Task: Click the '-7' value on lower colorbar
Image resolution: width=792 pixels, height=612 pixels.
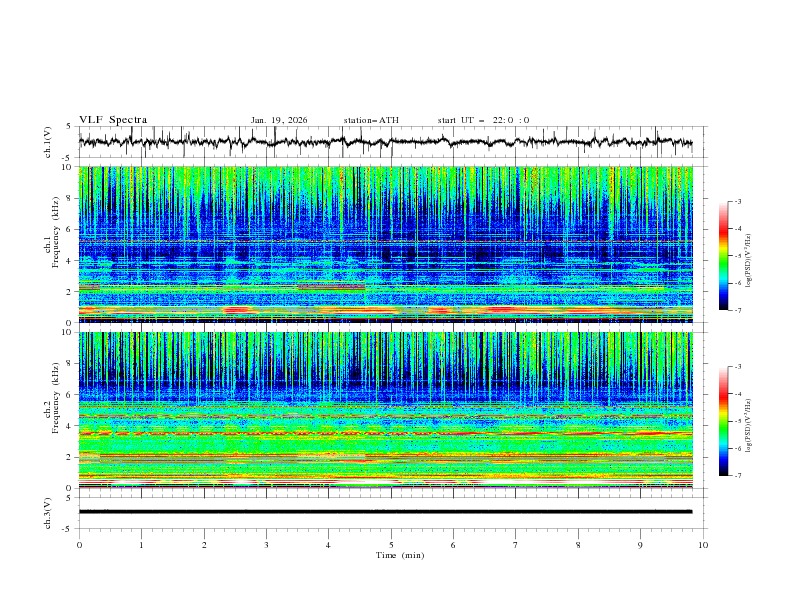Action: coord(738,475)
